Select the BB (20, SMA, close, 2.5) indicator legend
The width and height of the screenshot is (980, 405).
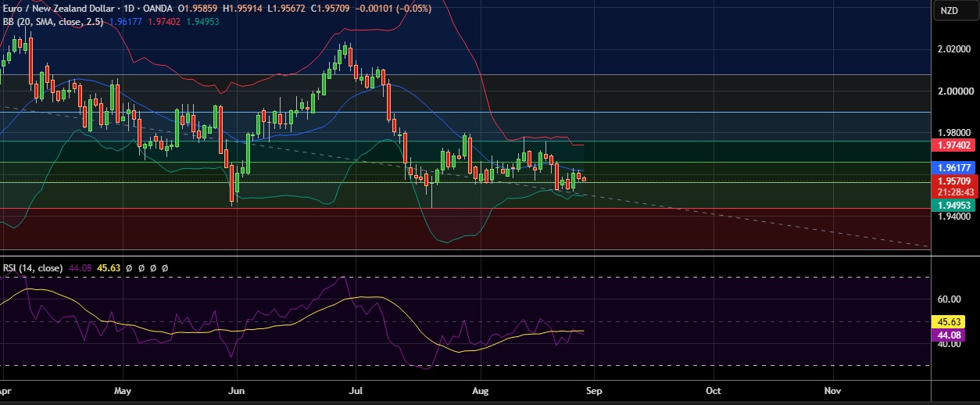(52, 22)
